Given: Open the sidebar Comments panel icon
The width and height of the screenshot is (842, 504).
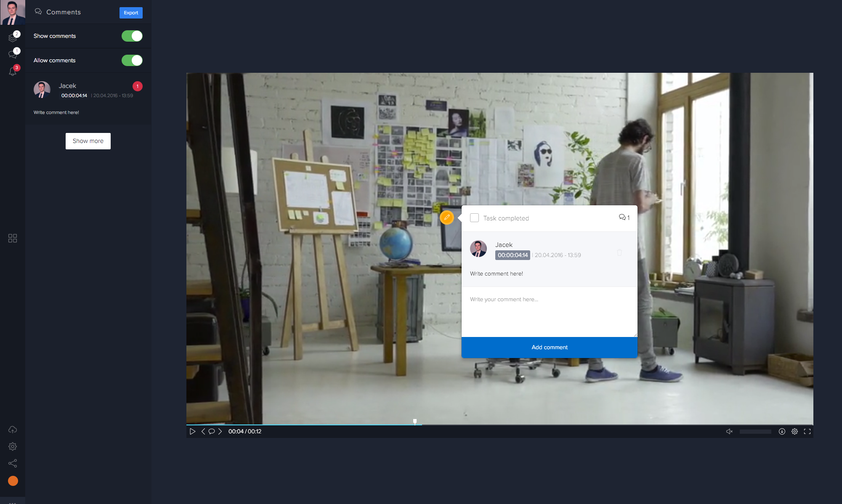Looking at the screenshot, I should [13, 55].
